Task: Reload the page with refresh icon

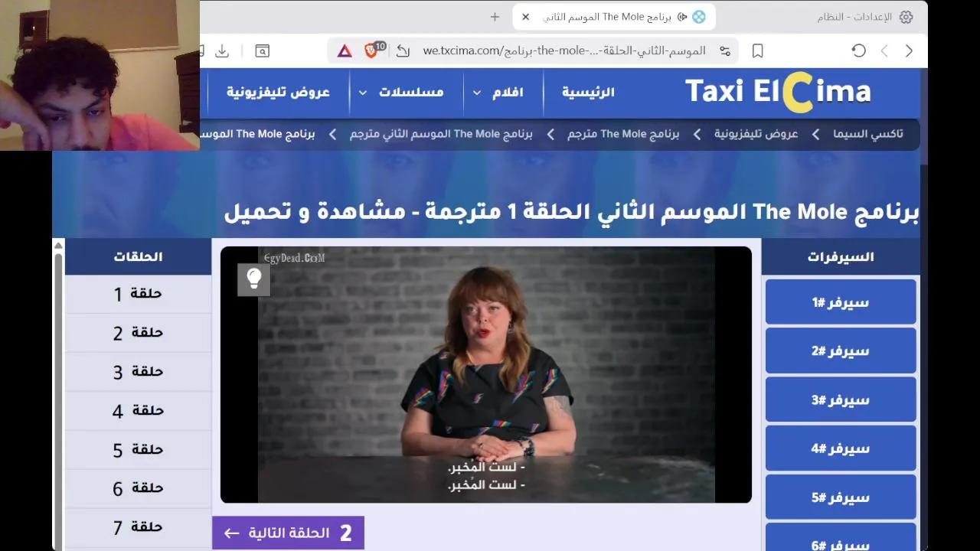Action: (859, 51)
